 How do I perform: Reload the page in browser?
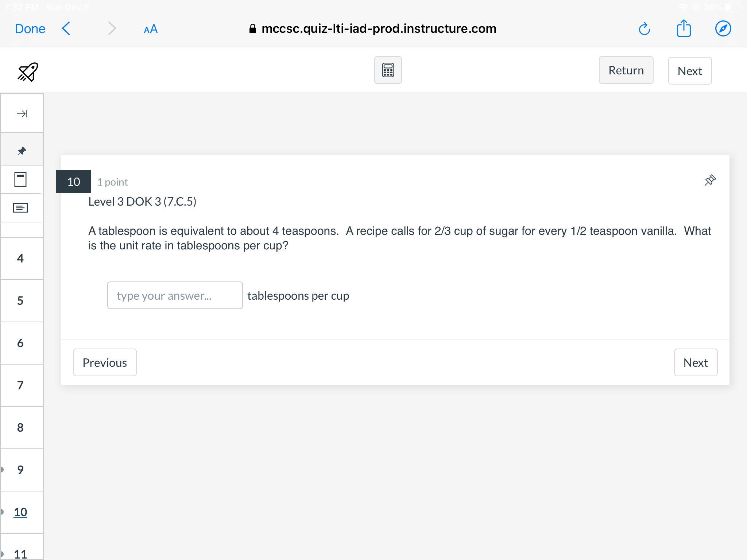(644, 29)
